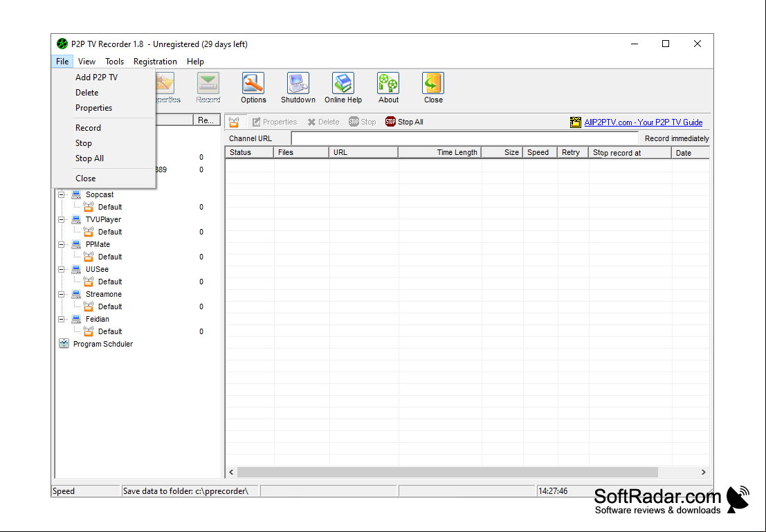Collapse the PPMate tree node
Viewport: 766px width, 532px height.
point(61,244)
